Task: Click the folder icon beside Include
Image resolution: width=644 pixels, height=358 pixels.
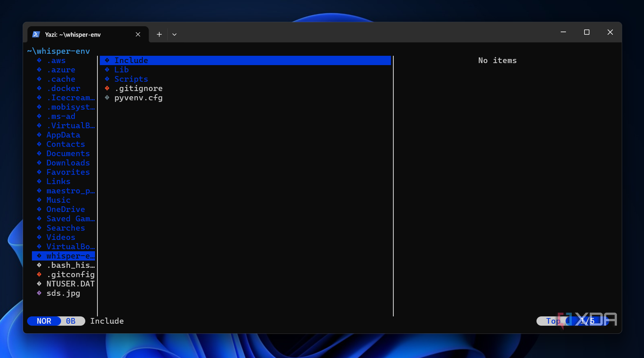Action: tap(107, 61)
